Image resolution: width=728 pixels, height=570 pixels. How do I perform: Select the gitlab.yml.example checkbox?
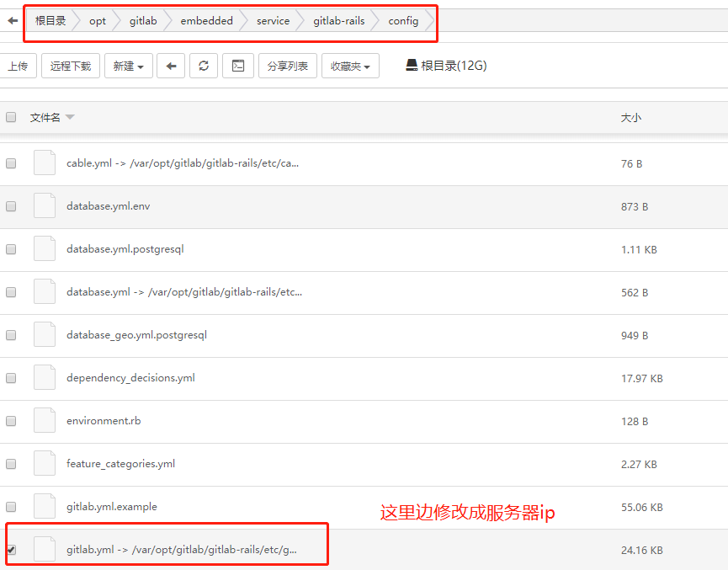11,507
